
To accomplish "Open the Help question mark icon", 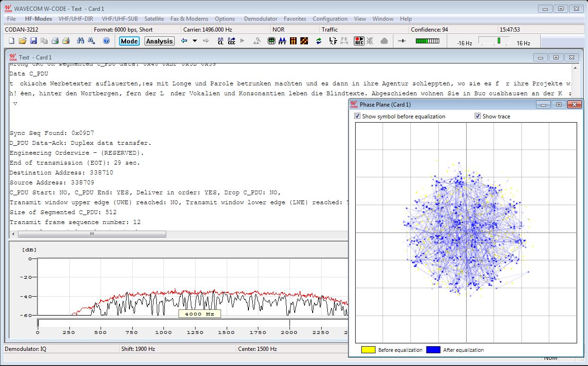I will tap(106, 41).
